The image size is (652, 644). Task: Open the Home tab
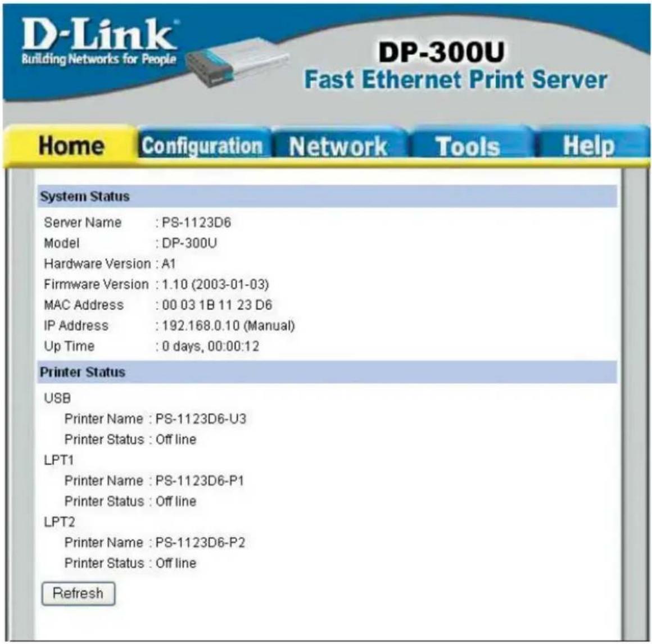coord(71,146)
